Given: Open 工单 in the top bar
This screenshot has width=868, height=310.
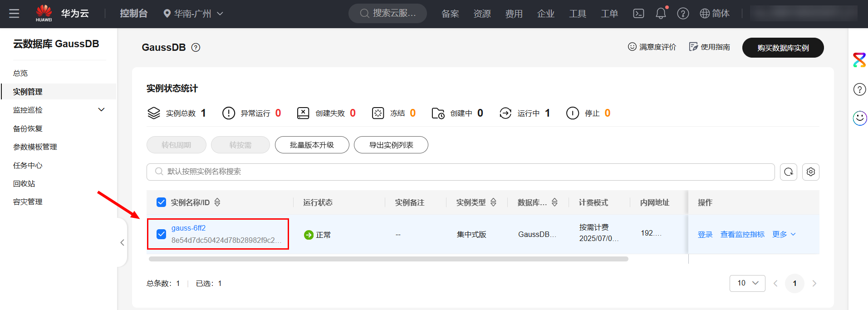Looking at the screenshot, I should pos(609,14).
